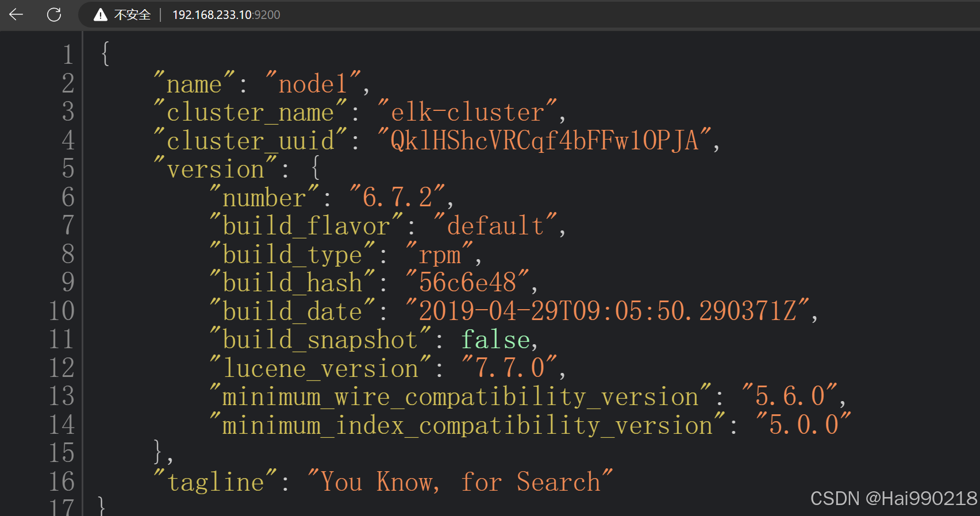Click the false build_snapshot value
This screenshot has width=980, height=516.
coord(495,340)
